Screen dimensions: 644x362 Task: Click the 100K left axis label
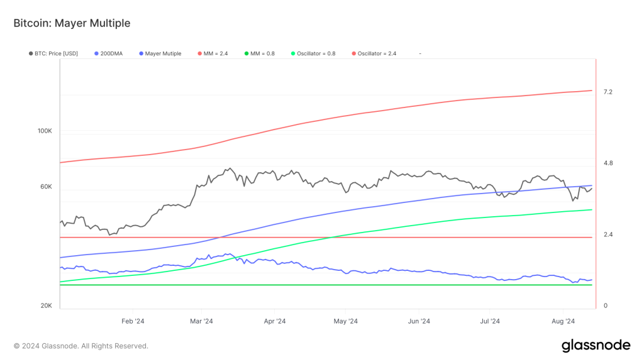click(x=44, y=131)
